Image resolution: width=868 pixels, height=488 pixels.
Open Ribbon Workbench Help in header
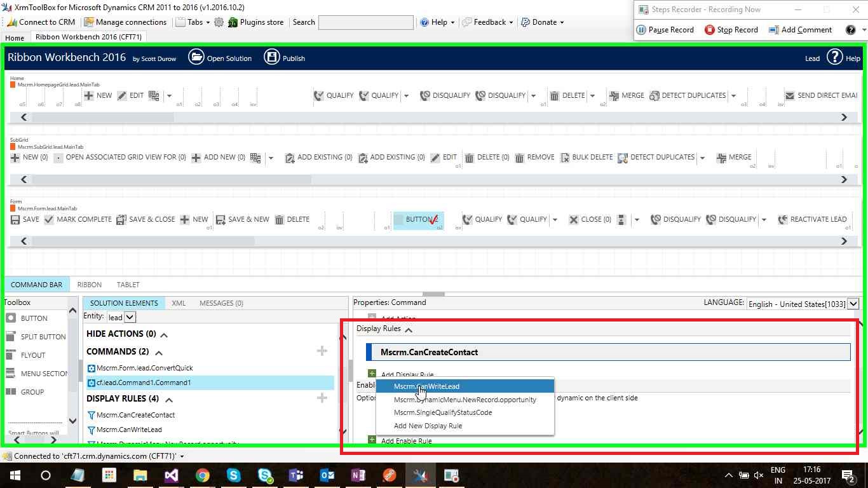[x=844, y=58]
